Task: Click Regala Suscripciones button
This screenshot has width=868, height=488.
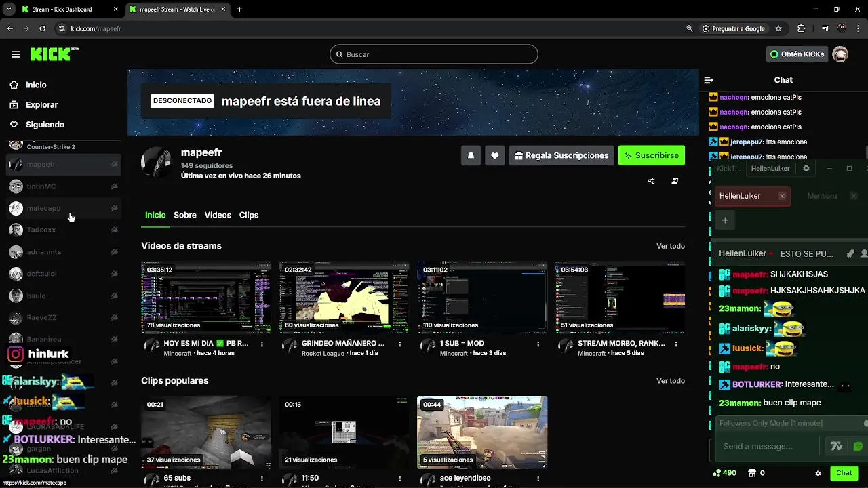Action: 561,156
